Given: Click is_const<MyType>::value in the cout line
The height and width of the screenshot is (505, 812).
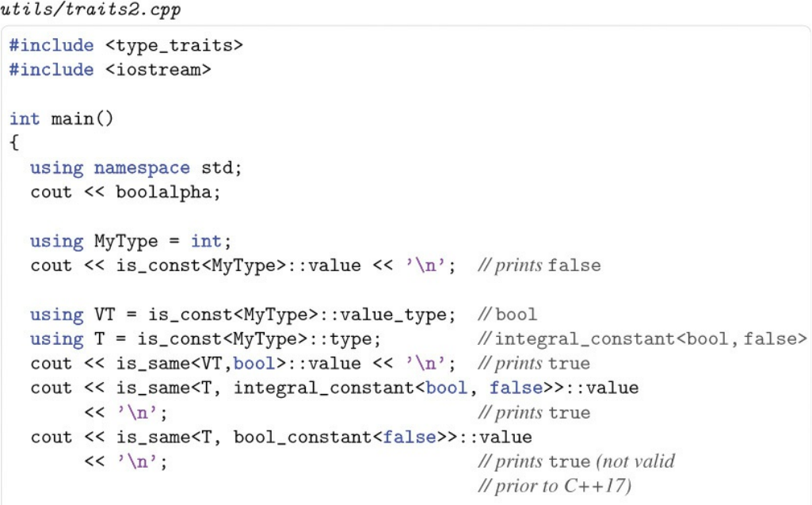Looking at the screenshot, I should pyautogui.click(x=238, y=266).
